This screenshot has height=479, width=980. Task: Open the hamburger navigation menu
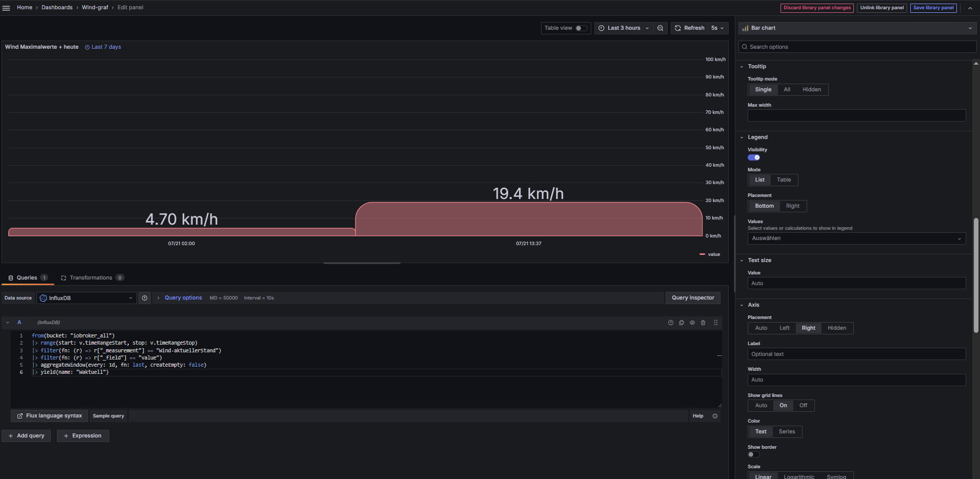(6, 8)
